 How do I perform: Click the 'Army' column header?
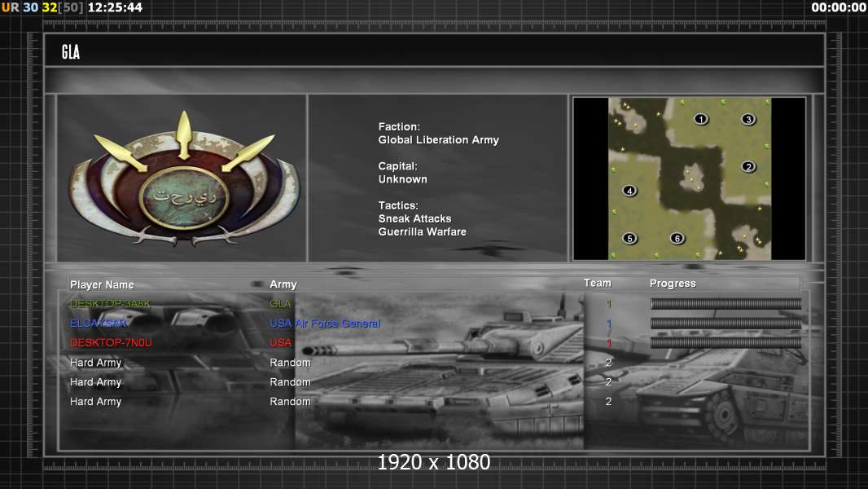[x=283, y=284]
